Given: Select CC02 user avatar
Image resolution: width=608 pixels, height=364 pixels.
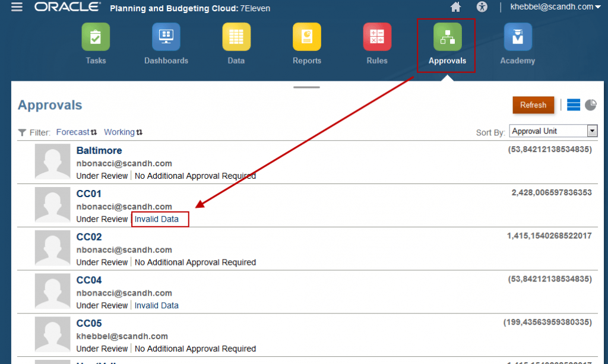Looking at the screenshot, I should pos(52,248).
